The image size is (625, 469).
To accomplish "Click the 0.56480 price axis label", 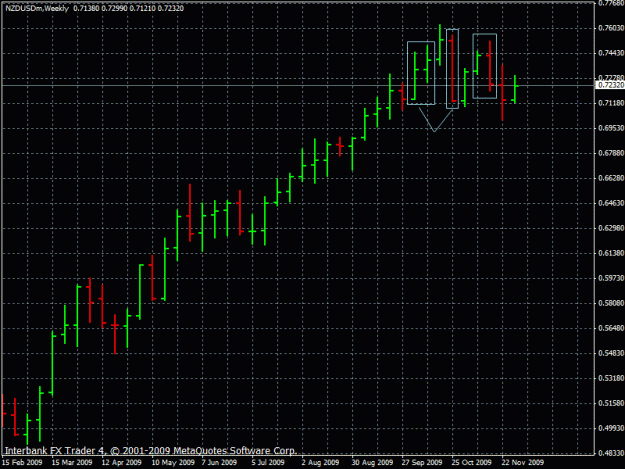I will [611, 328].
